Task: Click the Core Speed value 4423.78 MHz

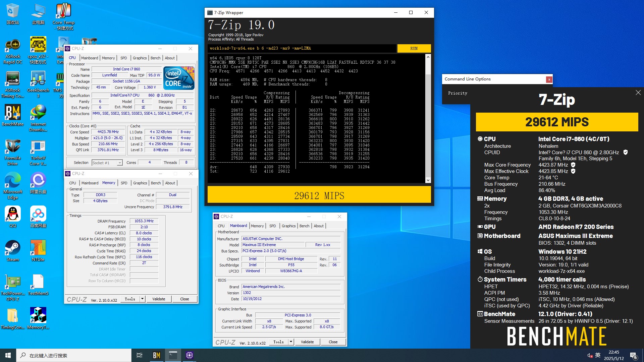Action: tap(108, 132)
